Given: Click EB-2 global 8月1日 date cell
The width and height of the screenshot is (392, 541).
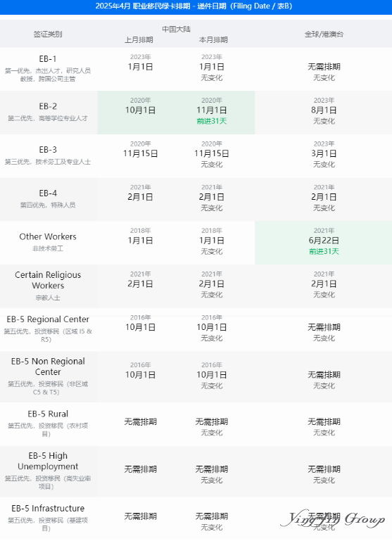Looking at the screenshot, I should [x=324, y=110].
